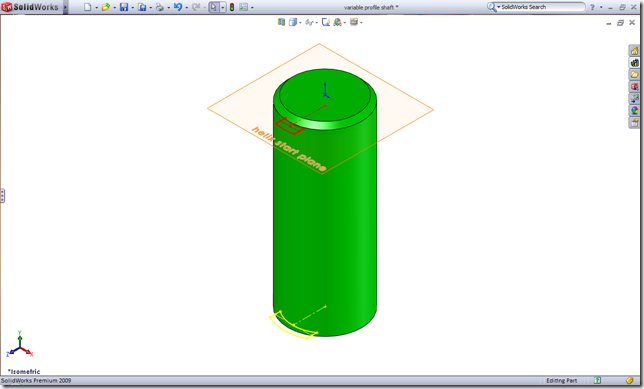Viewport: 644px width, 389px height.
Task: Open the View Orientation cube icon
Action: [x=292, y=22]
